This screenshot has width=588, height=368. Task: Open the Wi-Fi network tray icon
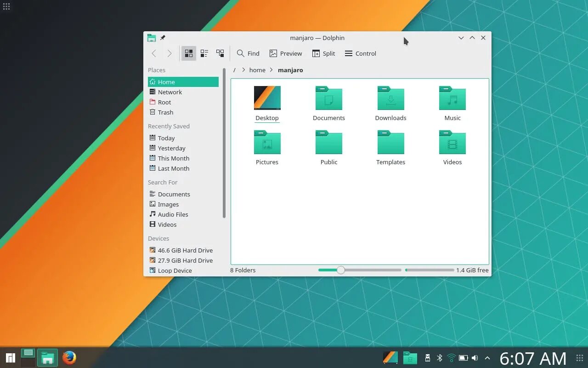(452, 358)
